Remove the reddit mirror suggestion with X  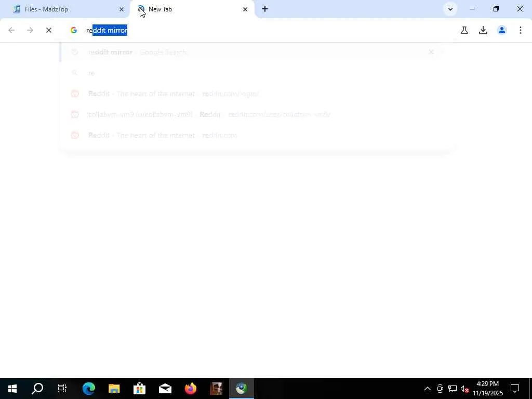click(x=431, y=52)
